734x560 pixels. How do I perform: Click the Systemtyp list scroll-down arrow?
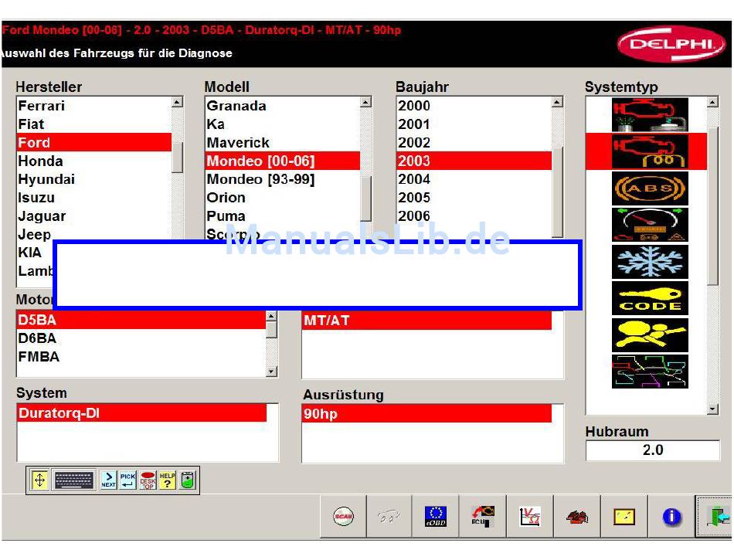(712, 409)
